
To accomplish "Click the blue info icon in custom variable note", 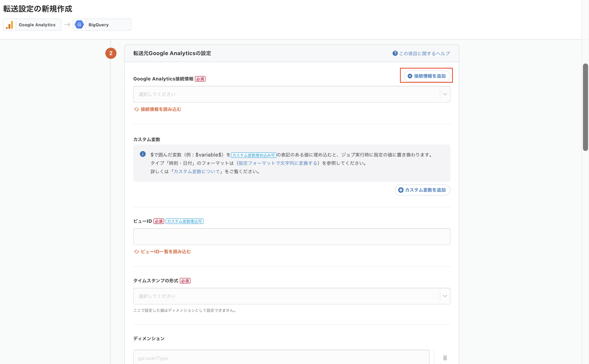I will [143, 154].
